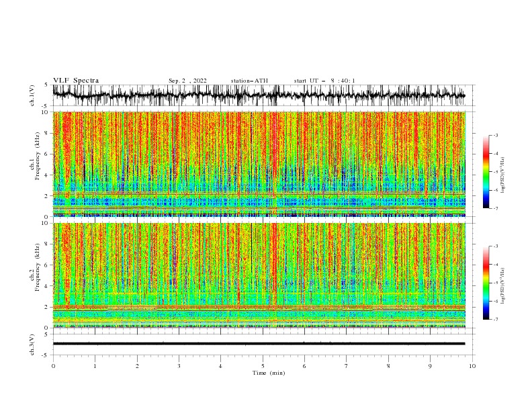Click time axis tick label "6"
This screenshot has width=532, height=411.
click(304, 366)
